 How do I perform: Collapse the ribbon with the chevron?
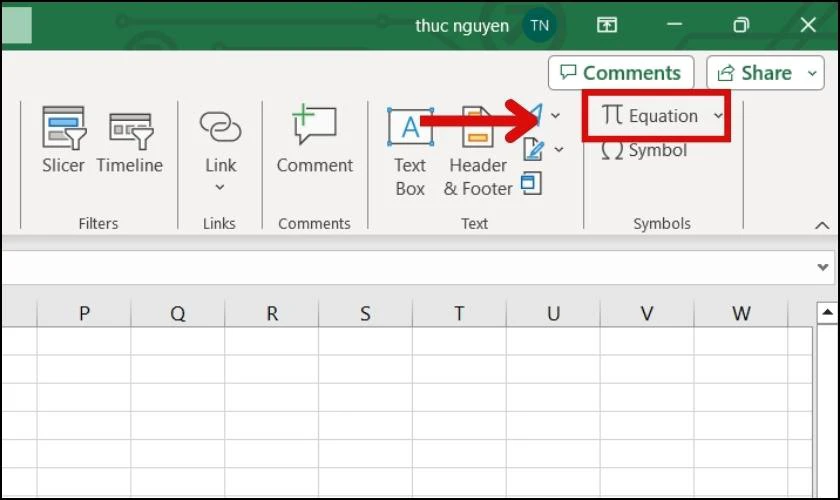click(822, 225)
